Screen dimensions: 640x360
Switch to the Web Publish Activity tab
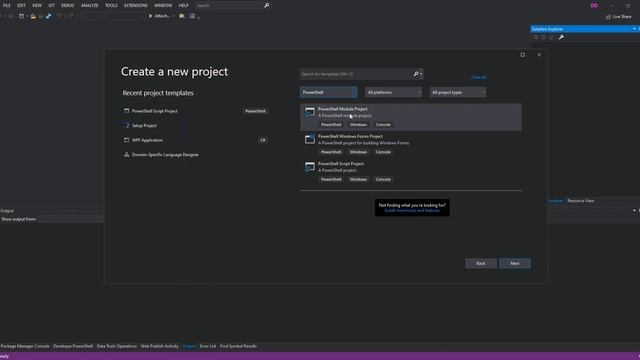click(160, 346)
